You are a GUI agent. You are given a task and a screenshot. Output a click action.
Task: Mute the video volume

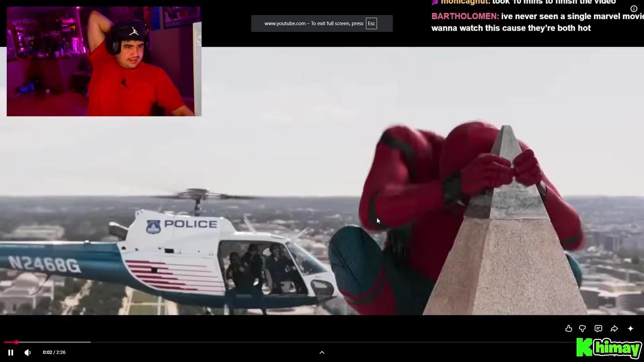click(28, 352)
